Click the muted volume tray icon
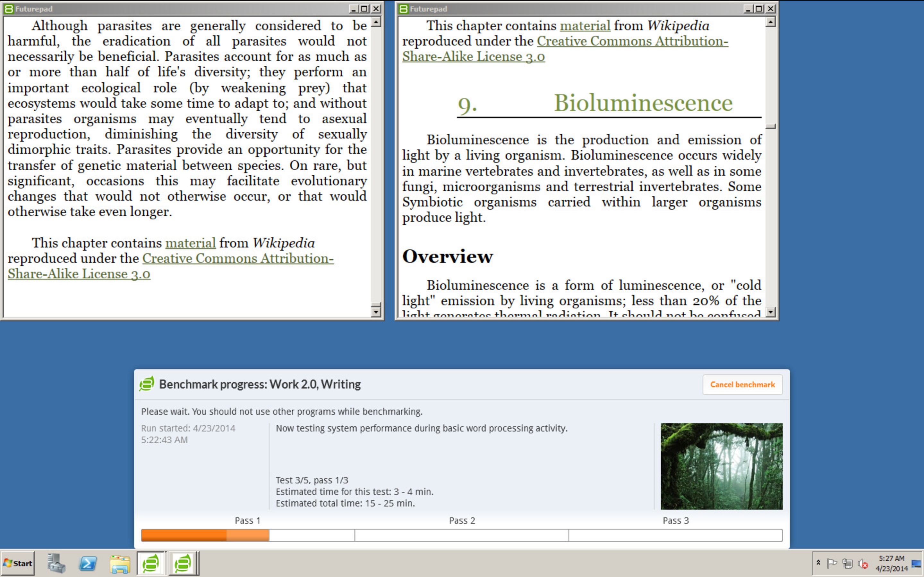This screenshot has height=577, width=924. pos(862,563)
